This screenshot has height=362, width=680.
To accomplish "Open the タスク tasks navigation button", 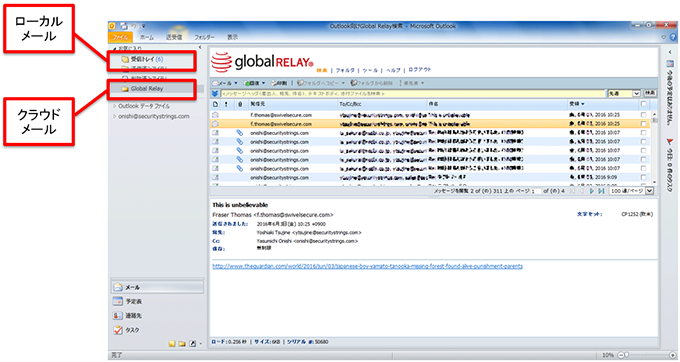I will tap(157, 330).
